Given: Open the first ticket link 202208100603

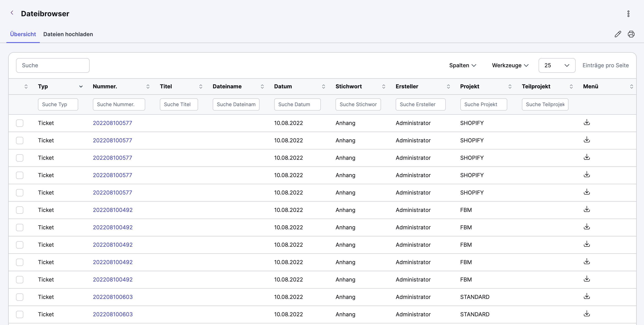Looking at the screenshot, I should 113,297.
